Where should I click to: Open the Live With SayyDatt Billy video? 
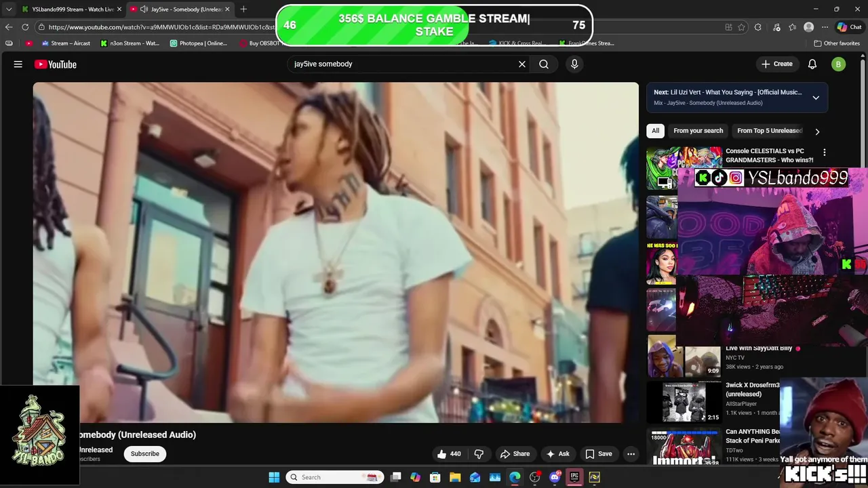(x=758, y=348)
